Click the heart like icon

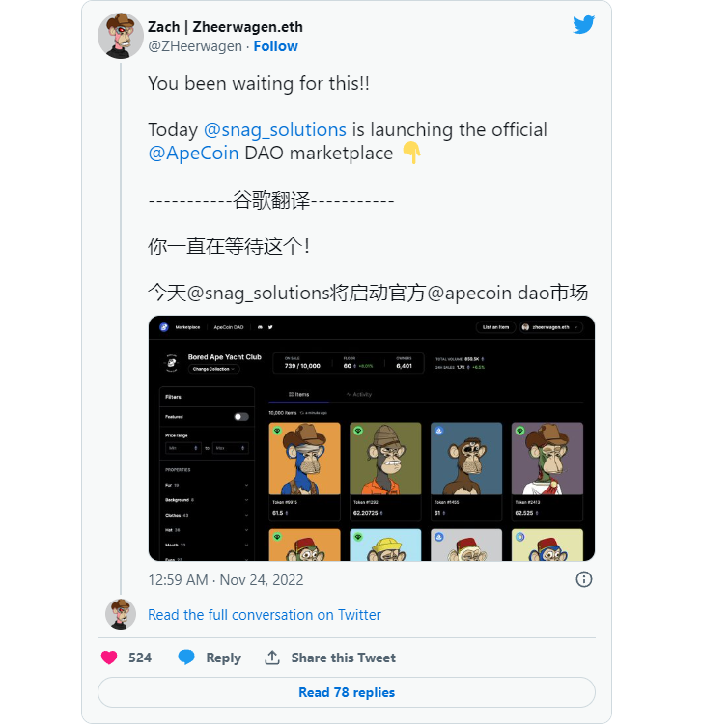click(x=109, y=658)
